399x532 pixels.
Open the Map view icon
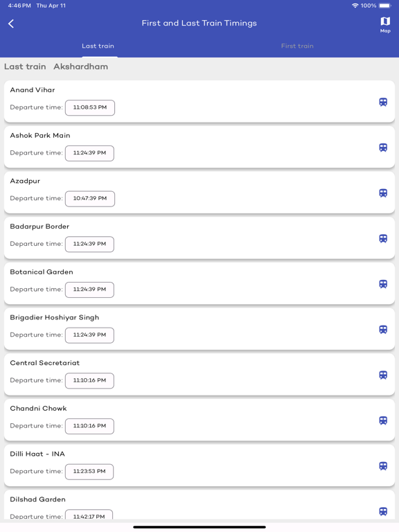click(385, 25)
